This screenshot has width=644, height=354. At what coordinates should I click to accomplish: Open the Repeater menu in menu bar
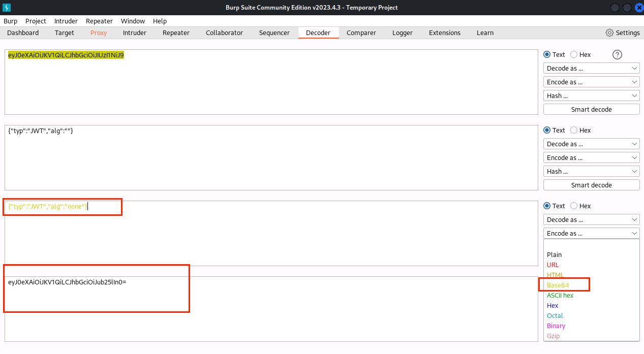pos(99,21)
